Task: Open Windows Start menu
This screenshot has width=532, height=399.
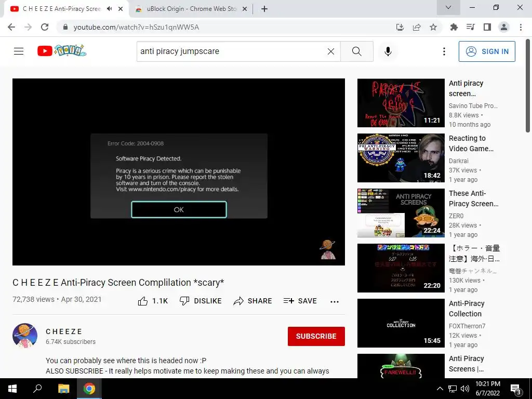Action: pos(12,389)
